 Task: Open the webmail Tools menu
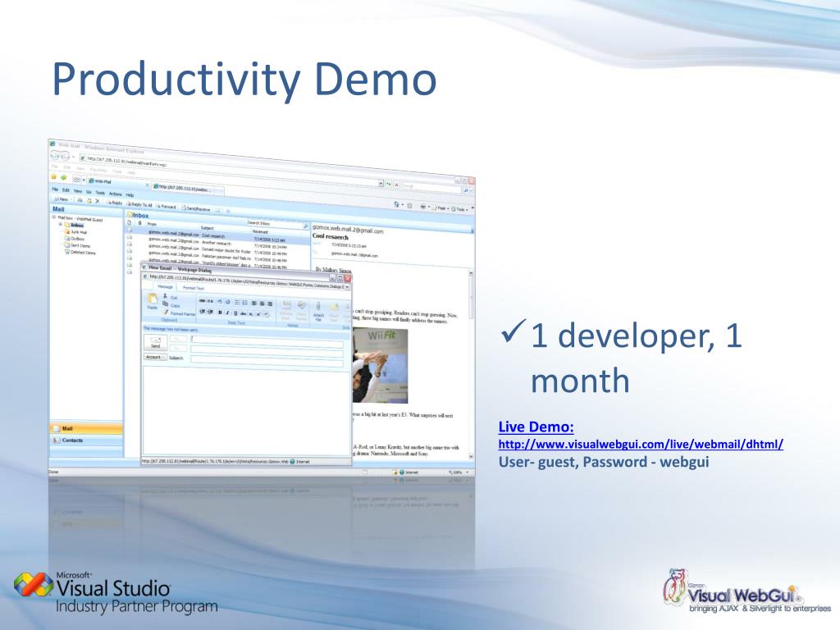click(x=100, y=192)
